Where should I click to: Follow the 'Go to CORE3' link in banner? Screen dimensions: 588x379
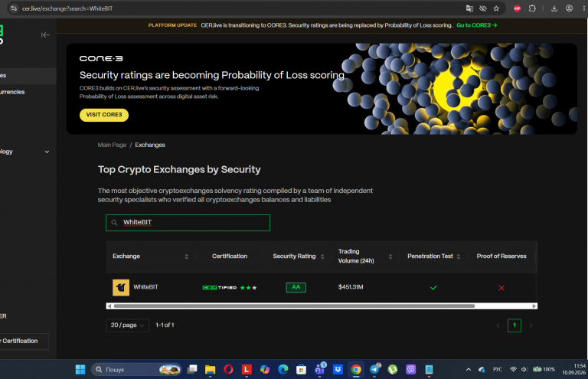click(x=477, y=25)
